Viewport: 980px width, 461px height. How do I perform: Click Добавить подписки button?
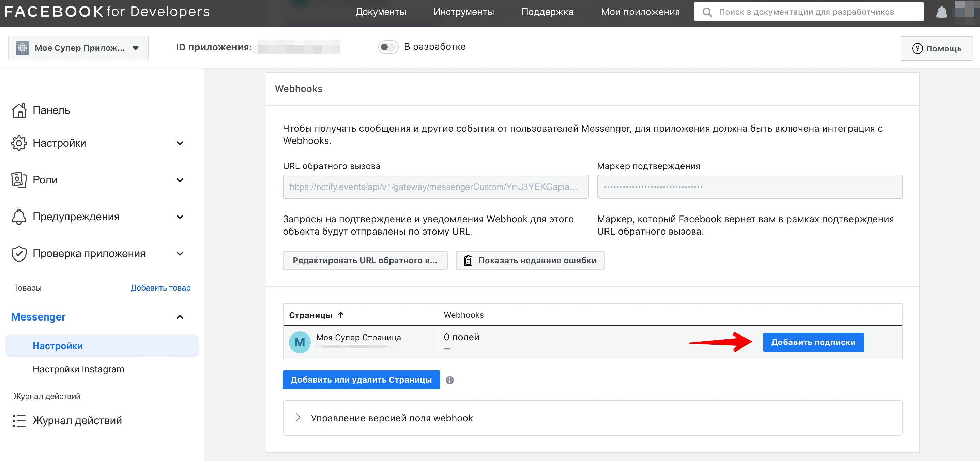click(813, 342)
